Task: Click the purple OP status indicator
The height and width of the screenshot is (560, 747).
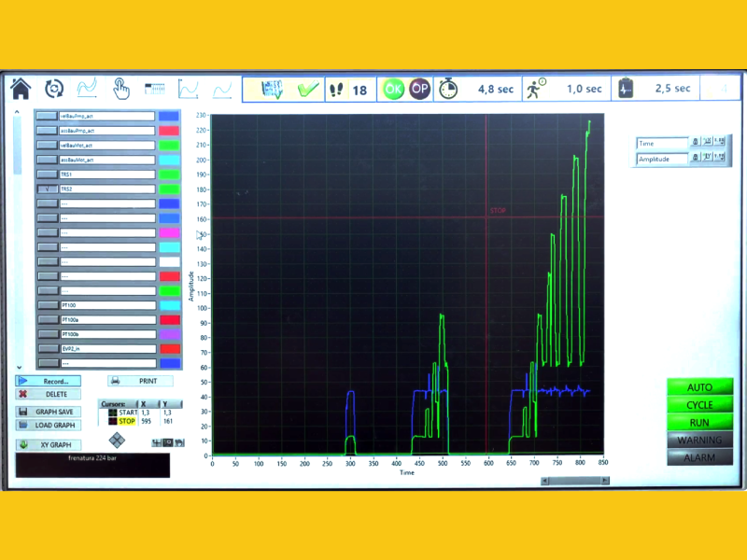Action: [420, 89]
